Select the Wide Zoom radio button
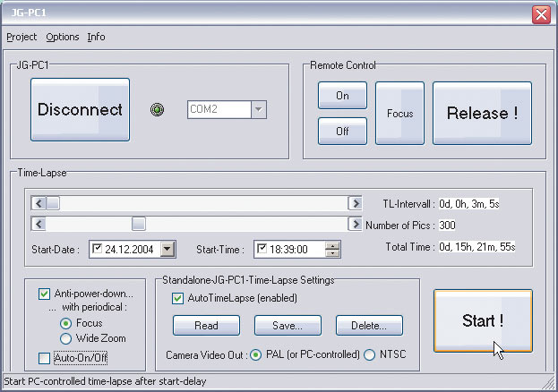The height and width of the screenshot is (392, 558). tap(65, 338)
